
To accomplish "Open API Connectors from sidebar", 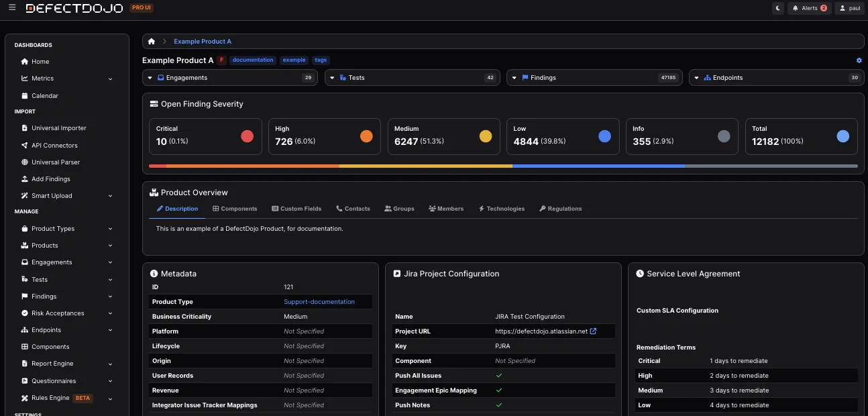I will (x=54, y=145).
